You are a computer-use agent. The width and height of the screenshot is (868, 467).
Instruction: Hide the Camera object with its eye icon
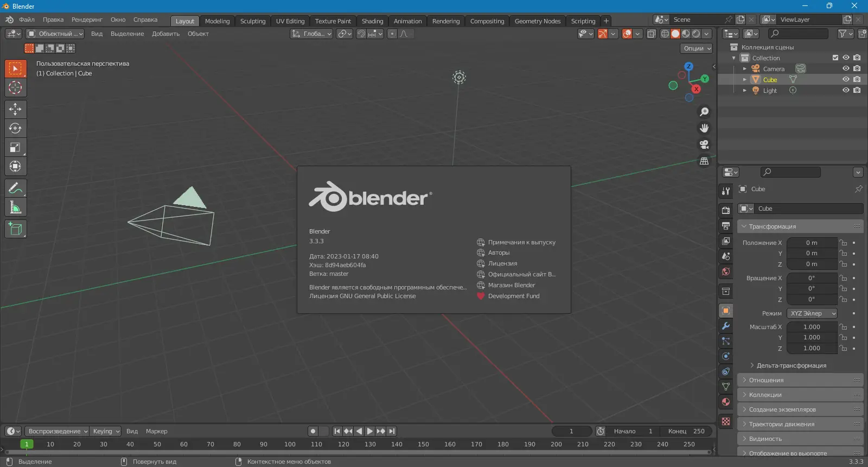pyautogui.click(x=846, y=68)
